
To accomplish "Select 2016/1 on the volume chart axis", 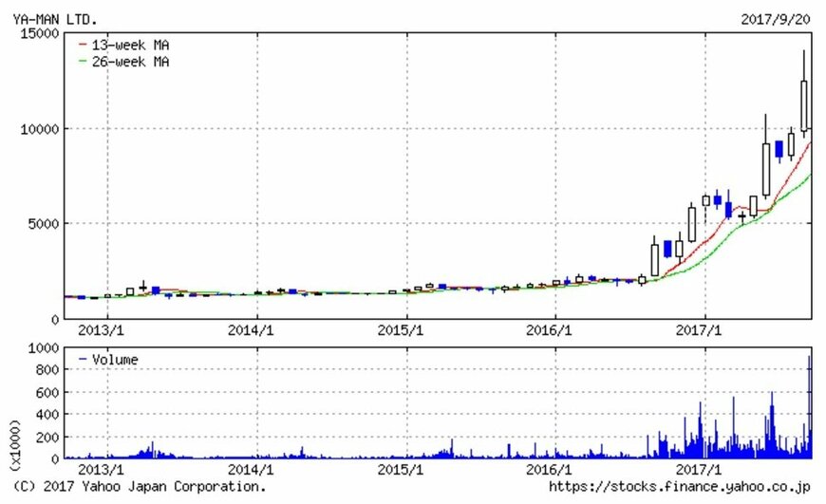I will click(550, 470).
